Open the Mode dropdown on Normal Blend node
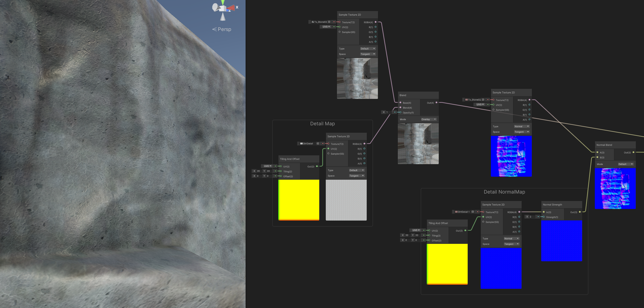 (625, 164)
